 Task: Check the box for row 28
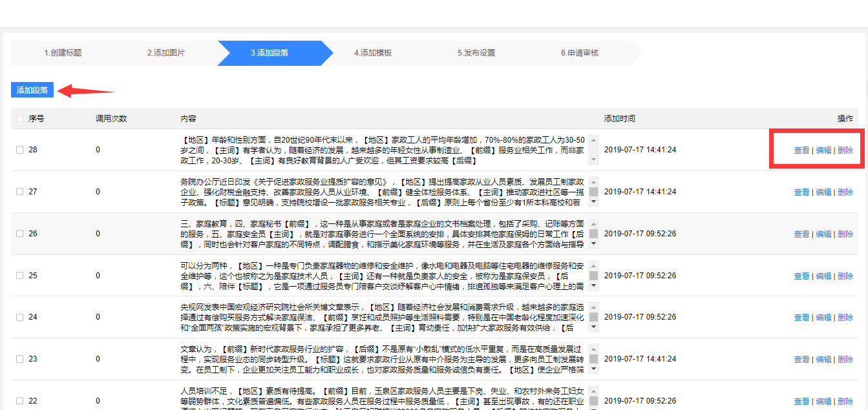coord(20,150)
